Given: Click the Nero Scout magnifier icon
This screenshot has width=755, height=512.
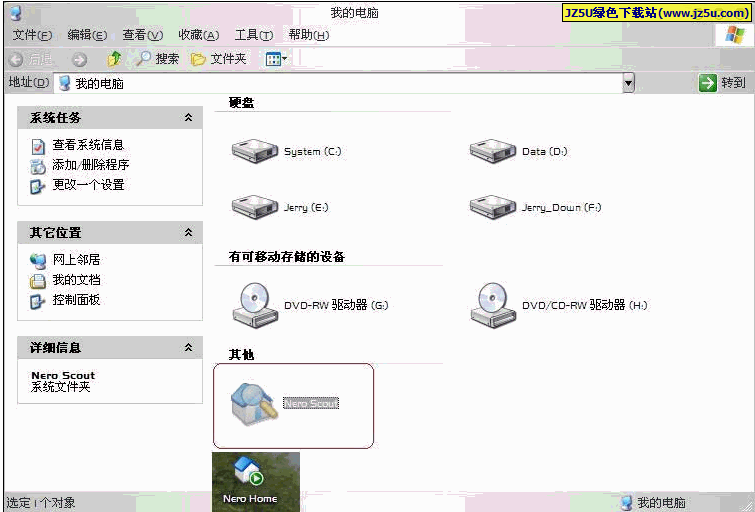Looking at the screenshot, I should 255,404.
